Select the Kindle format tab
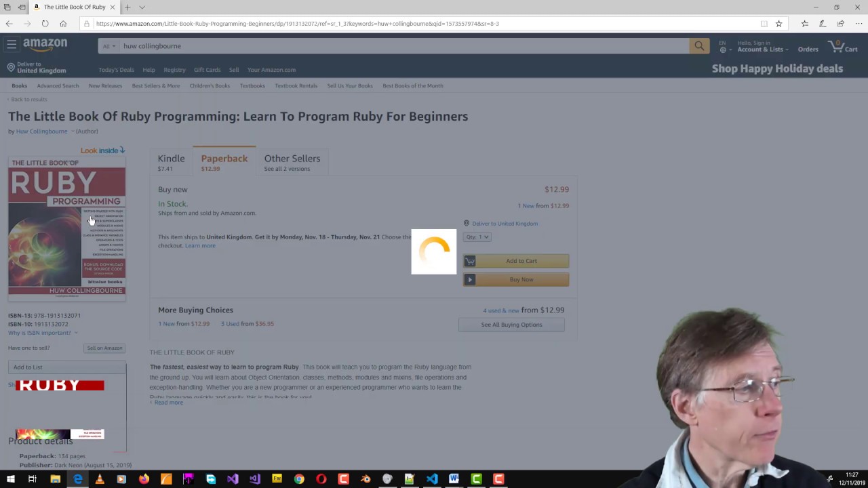The height and width of the screenshot is (488, 868). tap(171, 163)
